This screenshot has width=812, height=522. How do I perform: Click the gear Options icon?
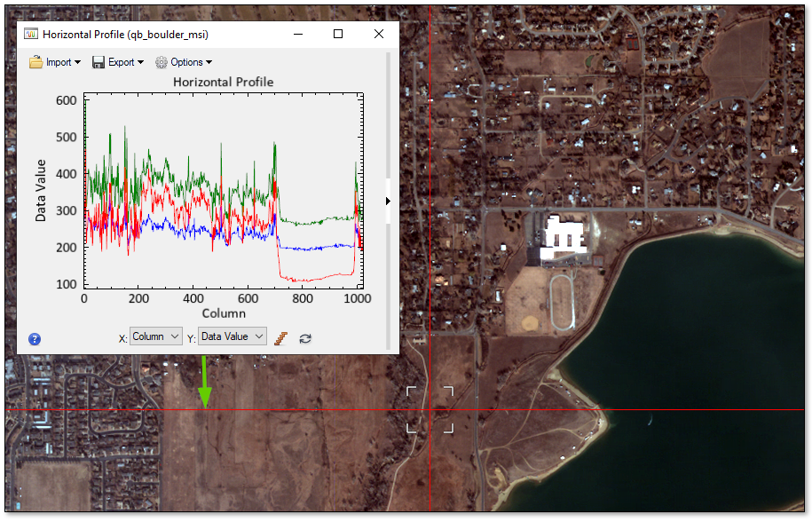click(161, 62)
